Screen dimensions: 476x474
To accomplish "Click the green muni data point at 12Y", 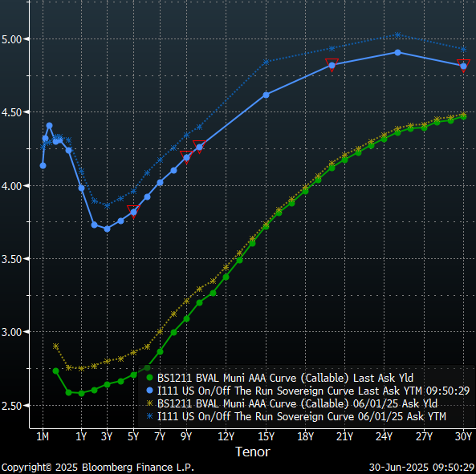I will point(226,277).
